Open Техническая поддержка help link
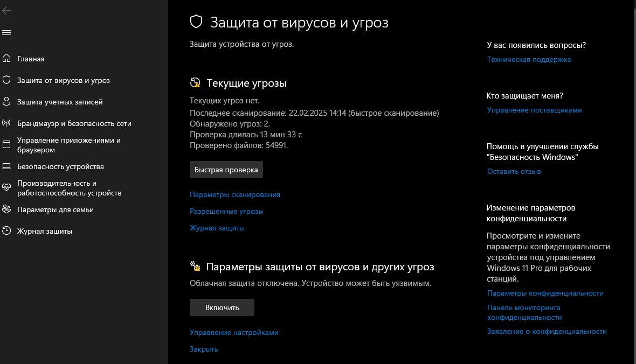 click(529, 59)
